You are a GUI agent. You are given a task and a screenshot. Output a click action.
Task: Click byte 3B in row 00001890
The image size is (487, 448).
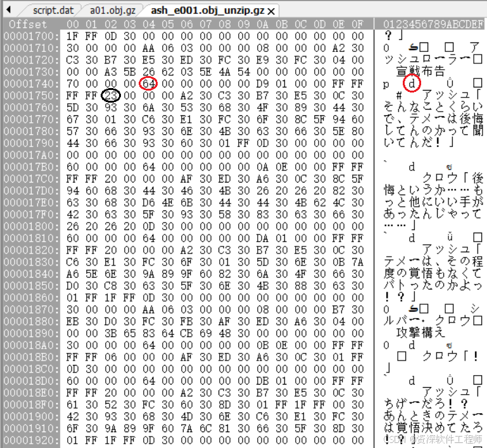[111, 333]
